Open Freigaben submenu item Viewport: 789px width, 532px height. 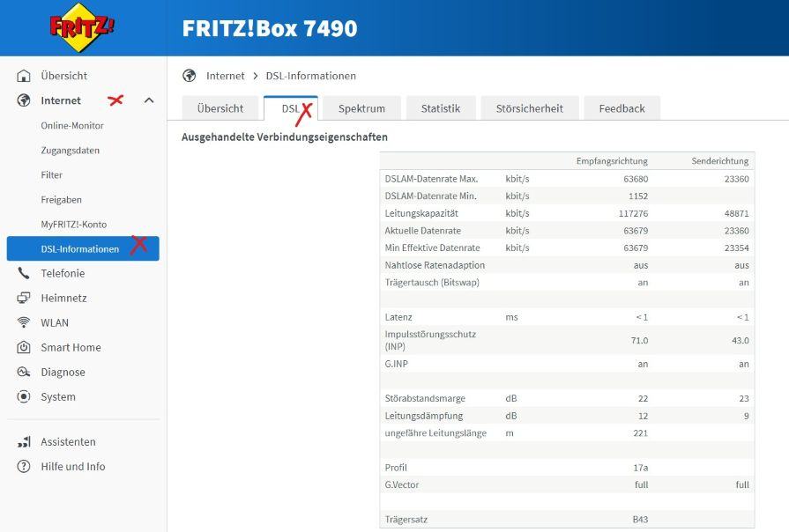point(61,200)
